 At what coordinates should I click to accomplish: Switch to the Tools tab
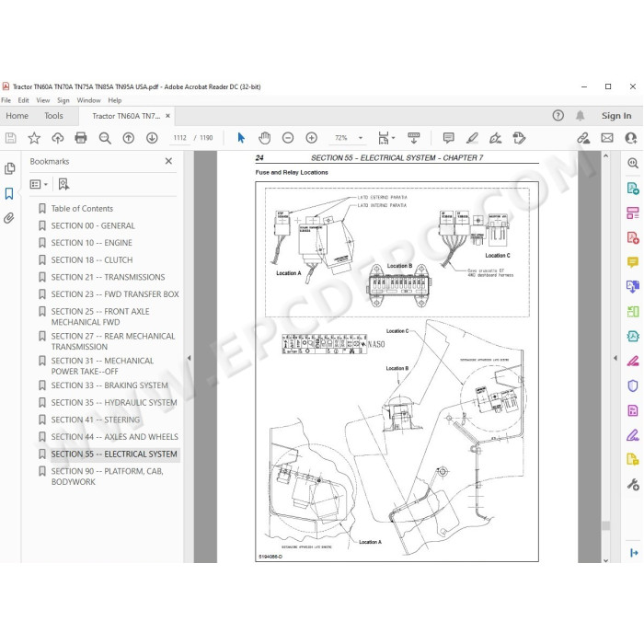click(x=53, y=116)
